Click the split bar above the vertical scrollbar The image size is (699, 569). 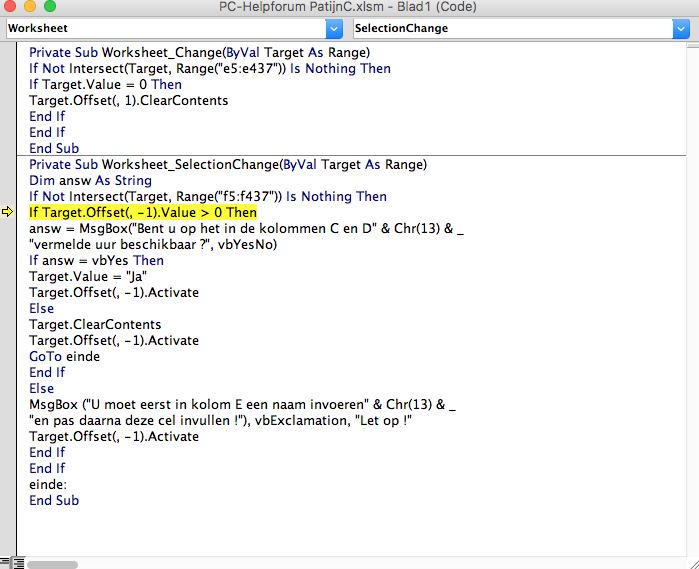click(693, 45)
